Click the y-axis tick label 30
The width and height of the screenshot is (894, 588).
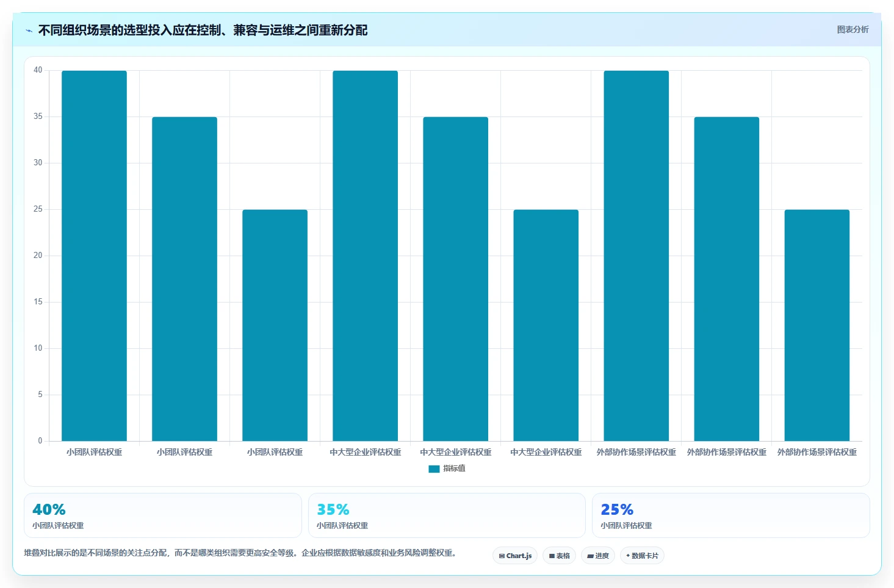pyautogui.click(x=38, y=163)
